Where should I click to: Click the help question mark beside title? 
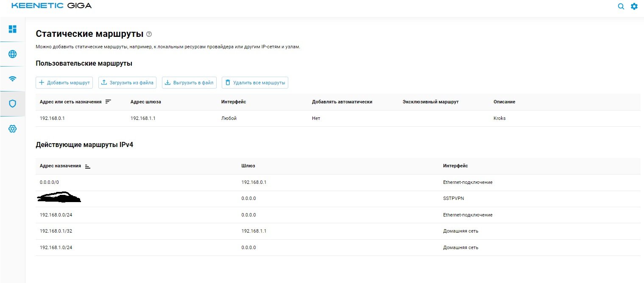149,34
